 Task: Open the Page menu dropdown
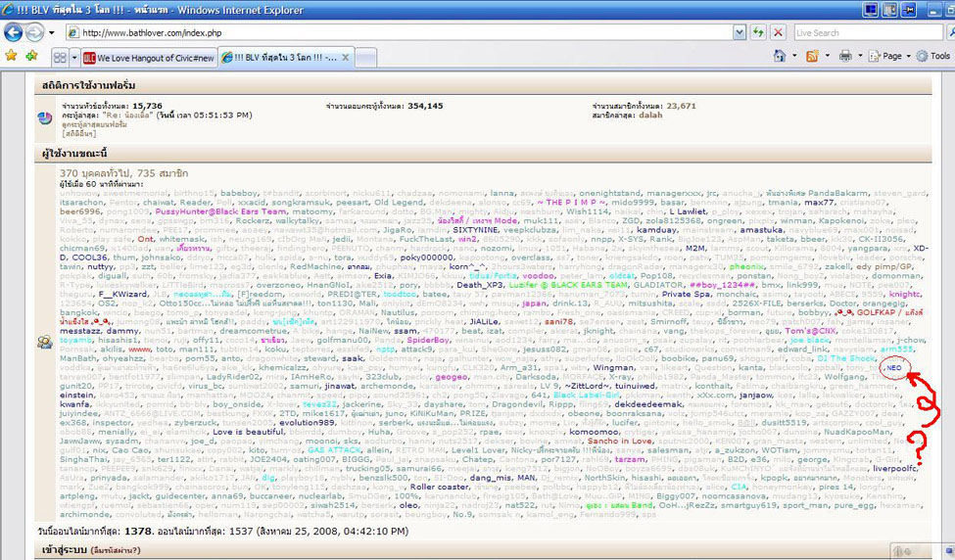(x=891, y=57)
